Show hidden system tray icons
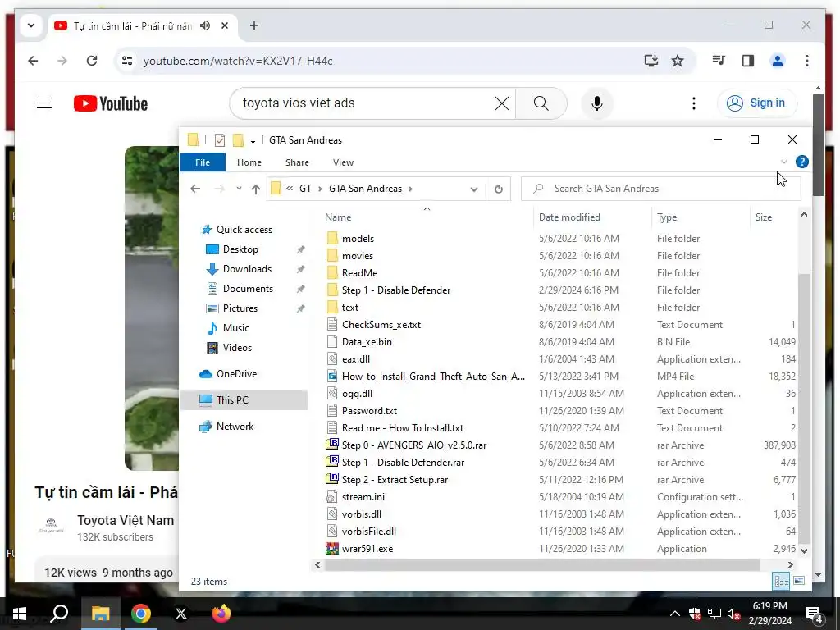The width and height of the screenshot is (840, 630). click(675, 614)
